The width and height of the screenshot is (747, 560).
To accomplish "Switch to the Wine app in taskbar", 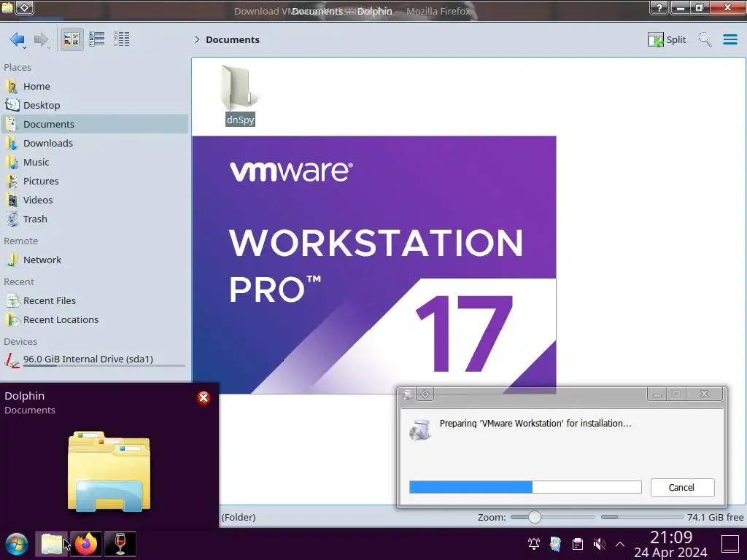I will (120, 544).
